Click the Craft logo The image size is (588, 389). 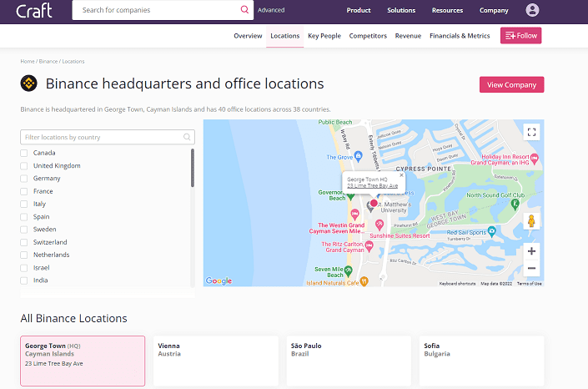click(x=34, y=11)
